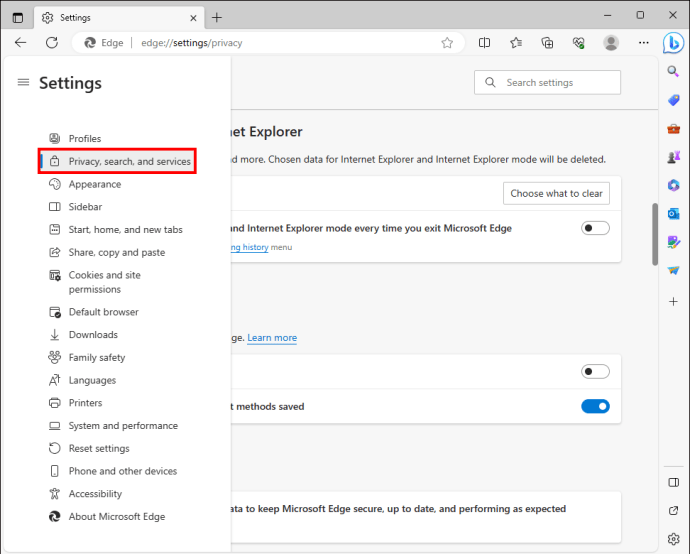Open sidebar Shopping tag icon
This screenshot has width=690, height=554.
click(673, 100)
